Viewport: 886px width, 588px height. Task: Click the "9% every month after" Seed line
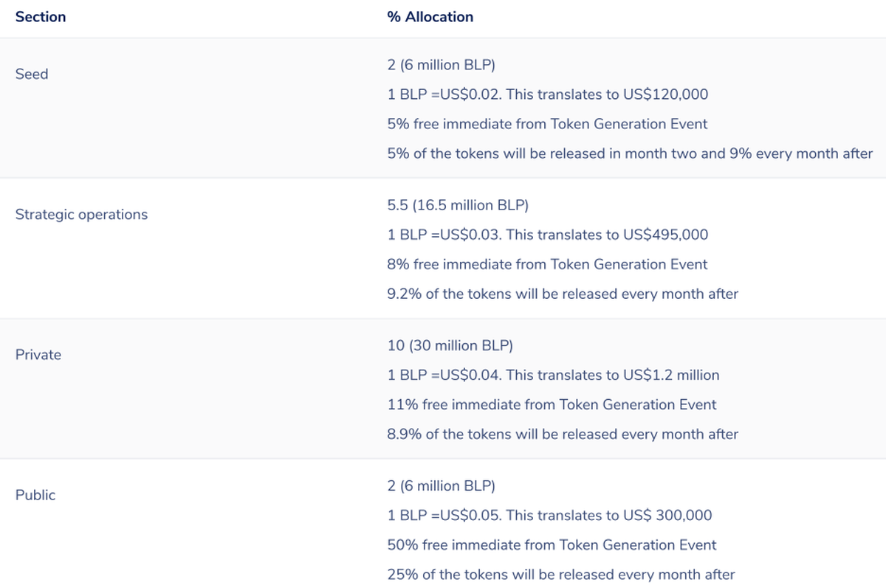click(x=630, y=153)
